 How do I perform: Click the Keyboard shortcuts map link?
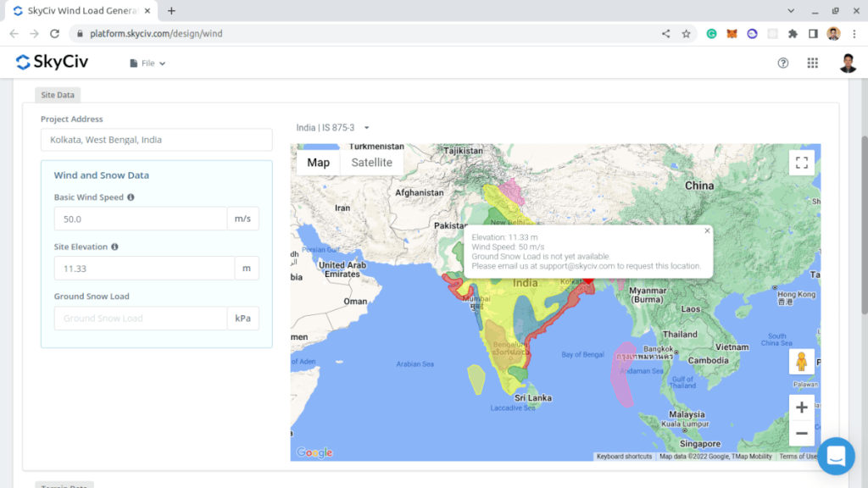pos(624,457)
